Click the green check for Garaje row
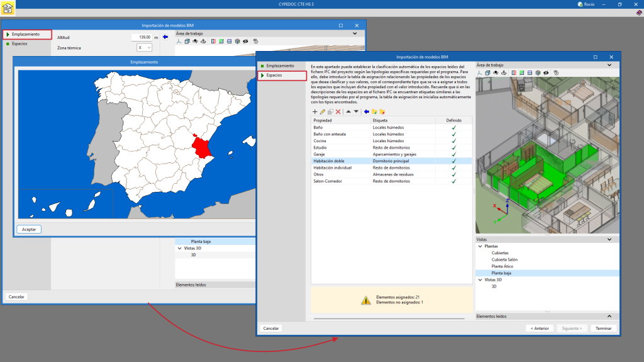644x362 pixels. pyautogui.click(x=453, y=154)
